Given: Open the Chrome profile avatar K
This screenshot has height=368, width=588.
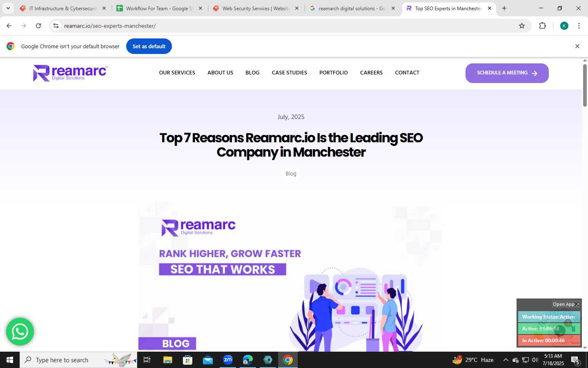Looking at the screenshot, I should (x=564, y=26).
